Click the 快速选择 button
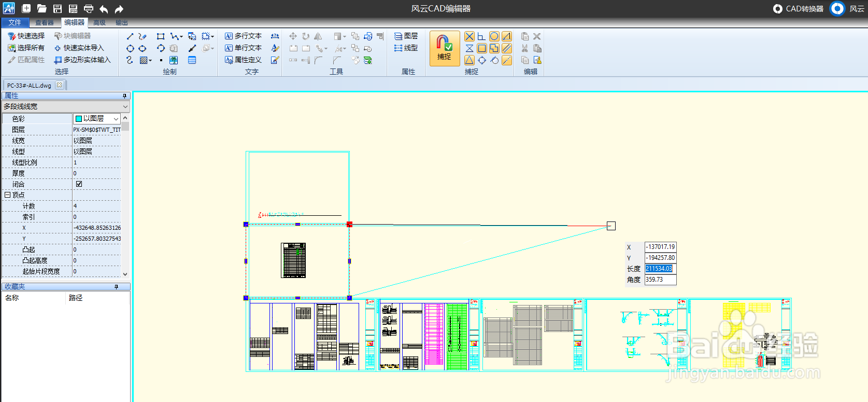This screenshot has height=402, width=868. click(26, 36)
